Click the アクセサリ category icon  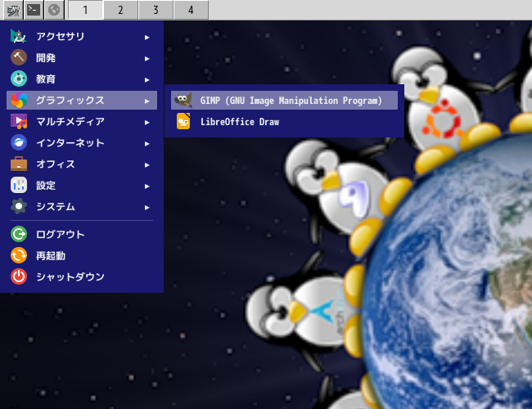19,36
